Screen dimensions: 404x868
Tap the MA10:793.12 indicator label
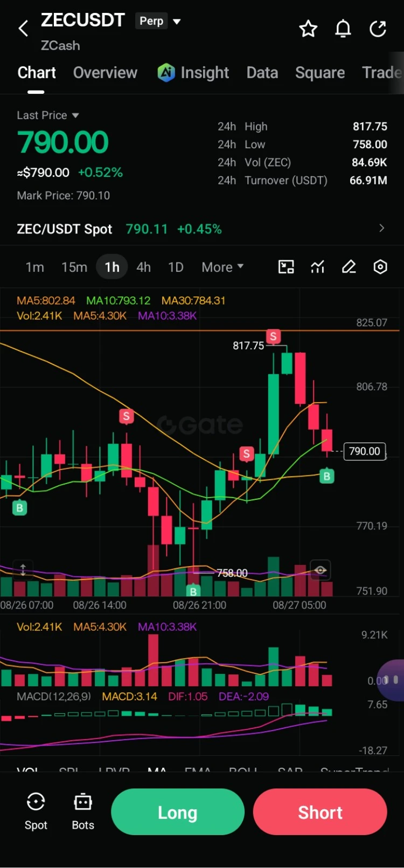119,300
